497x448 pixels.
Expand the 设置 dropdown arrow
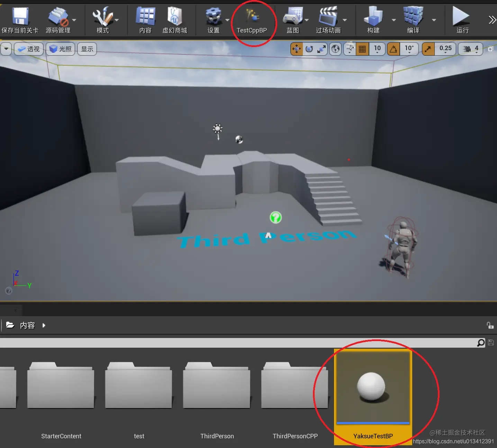pos(227,20)
